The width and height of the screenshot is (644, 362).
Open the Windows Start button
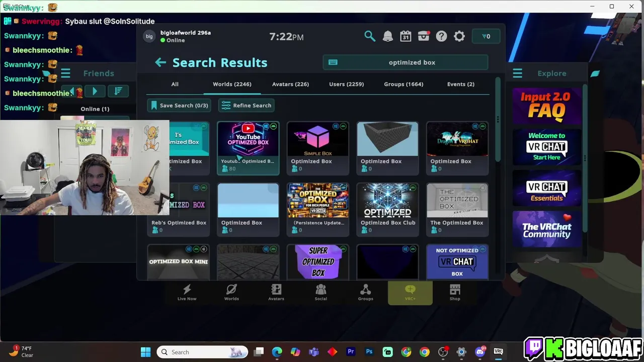tap(145, 352)
